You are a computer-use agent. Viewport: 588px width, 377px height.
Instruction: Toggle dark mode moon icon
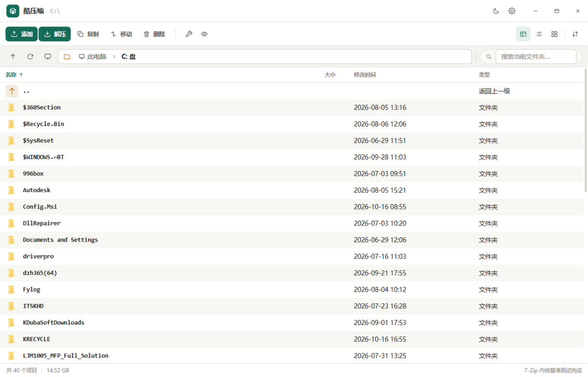click(496, 11)
